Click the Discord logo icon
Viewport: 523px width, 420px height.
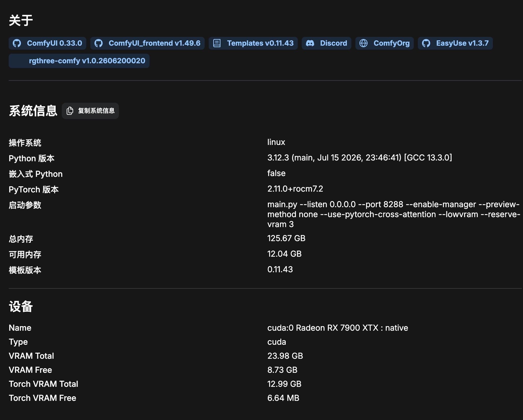[x=310, y=43]
